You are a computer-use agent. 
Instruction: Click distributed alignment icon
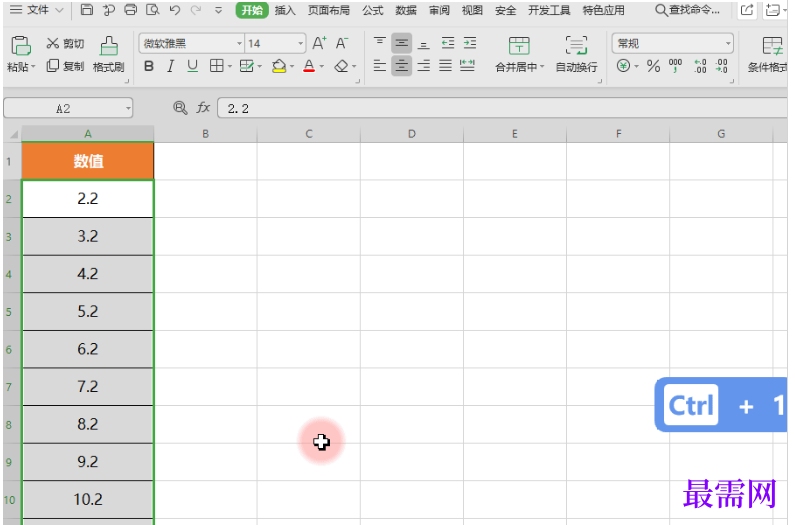point(467,66)
